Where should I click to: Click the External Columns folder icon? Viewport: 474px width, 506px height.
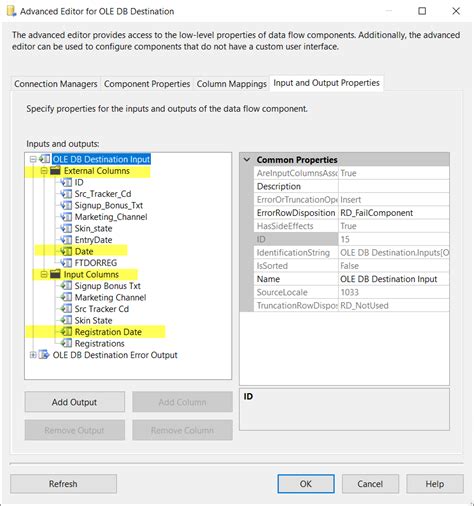tap(55, 171)
